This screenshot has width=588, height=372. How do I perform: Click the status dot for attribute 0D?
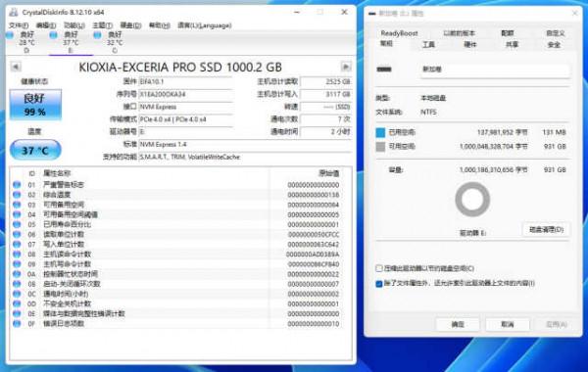click(x=17, y=303)
